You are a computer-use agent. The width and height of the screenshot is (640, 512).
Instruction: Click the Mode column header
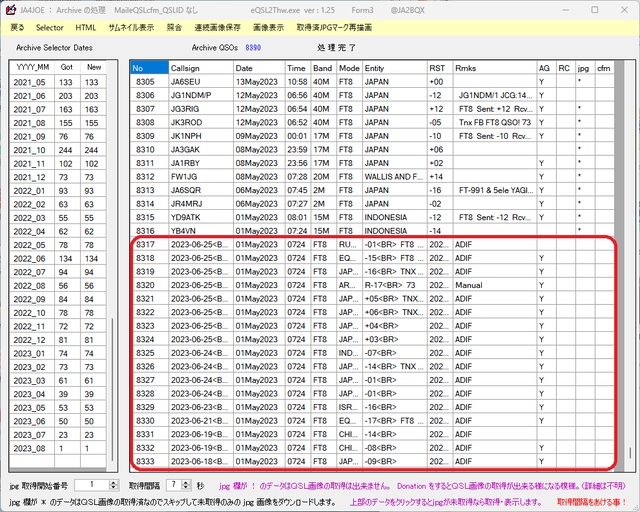click(349, 68)
